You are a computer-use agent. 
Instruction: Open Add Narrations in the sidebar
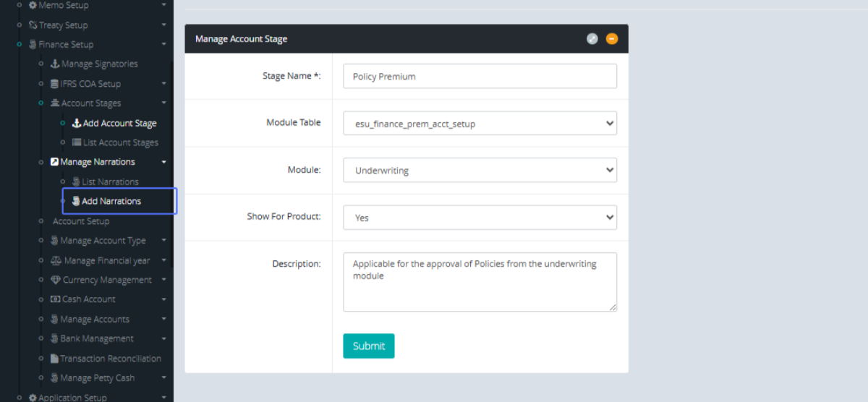(111, 201)
